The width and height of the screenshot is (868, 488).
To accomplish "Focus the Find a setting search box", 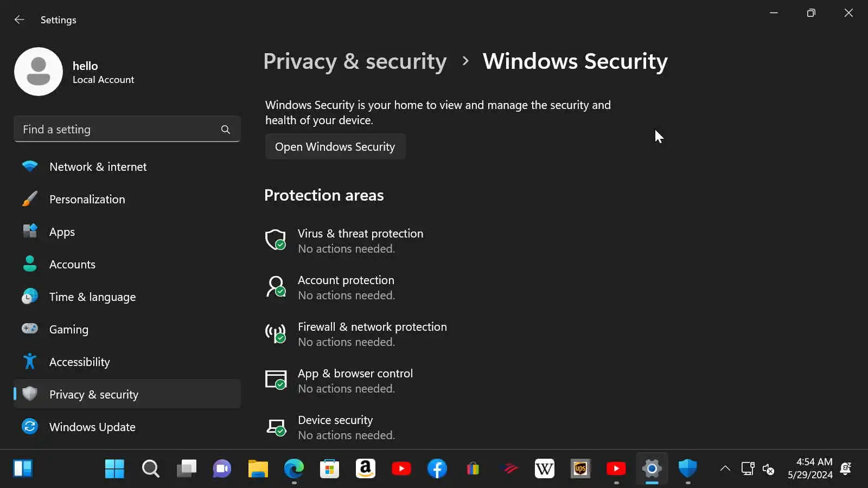I will (x=117, y=130).
